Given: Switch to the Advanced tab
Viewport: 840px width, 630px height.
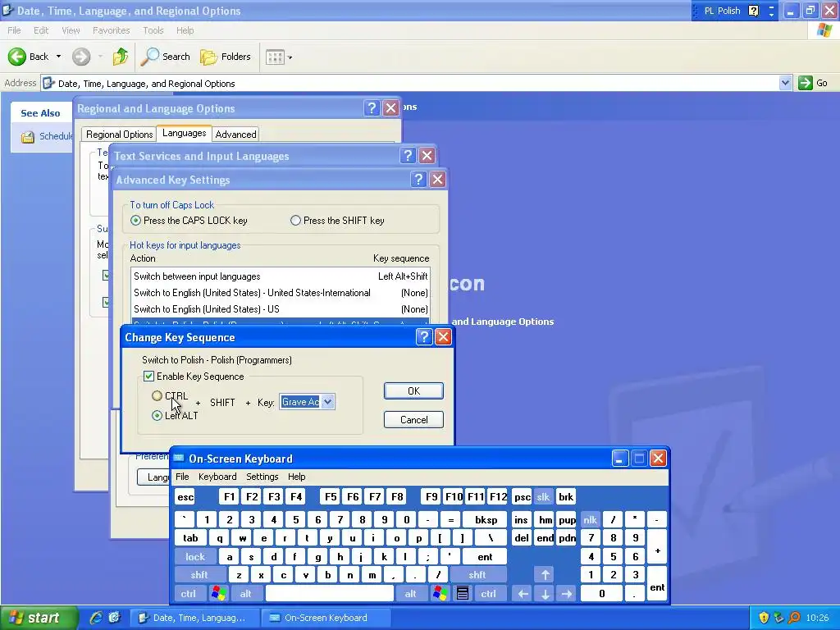Looking at the screenshot, I should click(x=235, y=134).
